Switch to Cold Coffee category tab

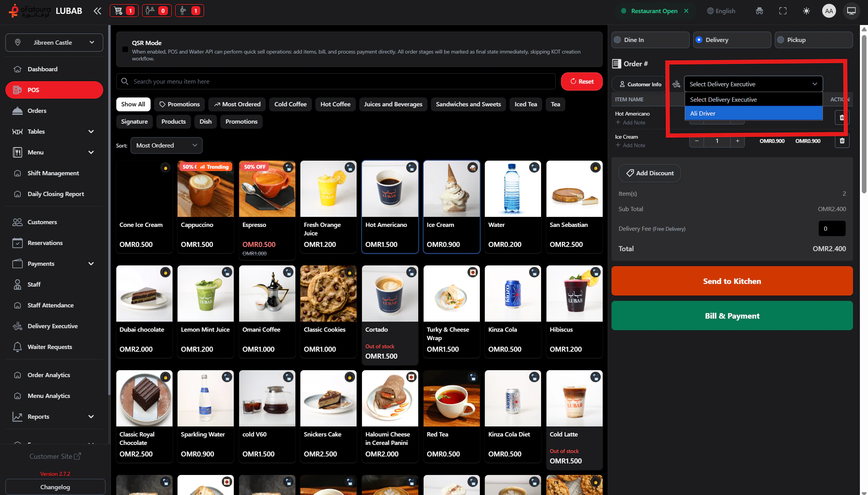(290, 104)
